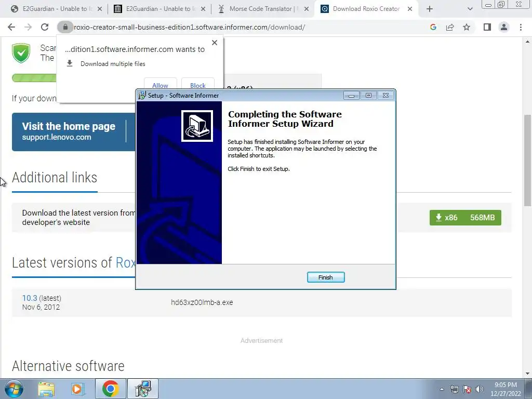Click the page vertical scrollbar thumb

(527, 161)
